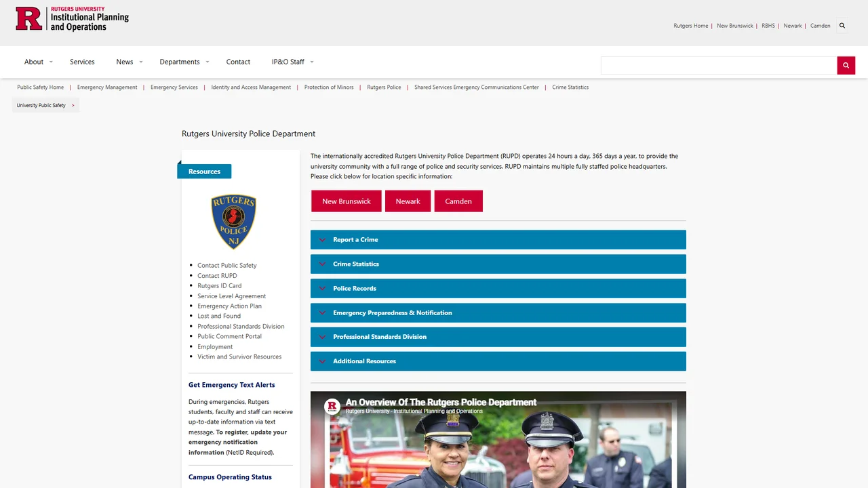Click the Rutgers University Police Department page heading
Viewport: 868px width, 488px height.
(248, 134)
